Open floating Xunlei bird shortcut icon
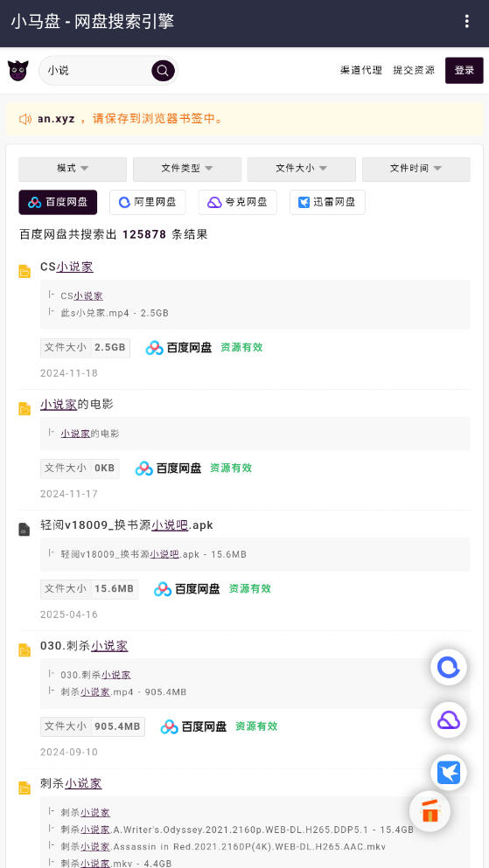The width and height of the screenshot is (489, 868). (x=449, y=772)
